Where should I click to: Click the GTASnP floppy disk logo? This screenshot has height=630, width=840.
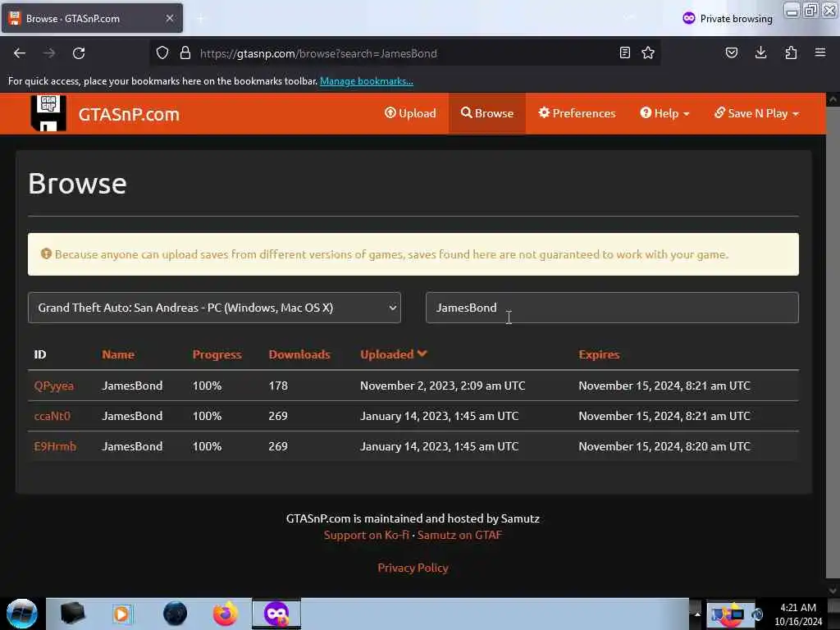pos(48,113)
